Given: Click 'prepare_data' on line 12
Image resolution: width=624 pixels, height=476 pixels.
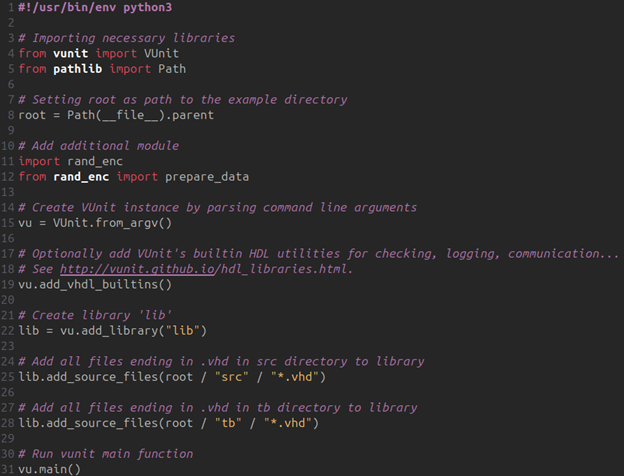Looking at the screenshot, I should 207,177.
